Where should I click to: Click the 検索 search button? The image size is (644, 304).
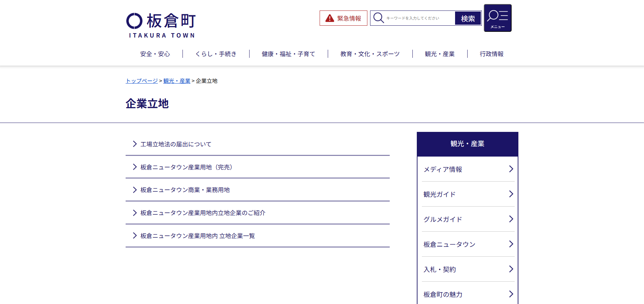(468, 18)
